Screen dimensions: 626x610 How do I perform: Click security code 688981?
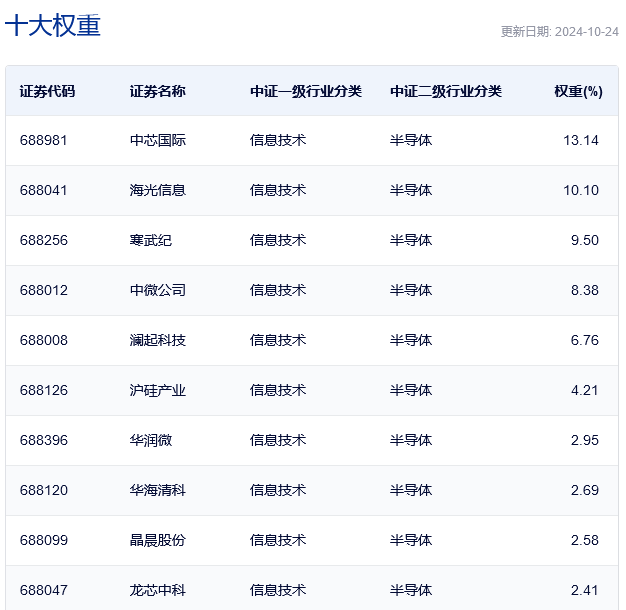(x=43, y=140)
